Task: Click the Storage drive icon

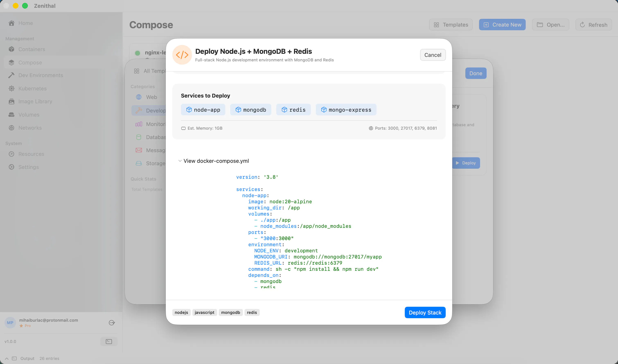Action: coord(139,163)
